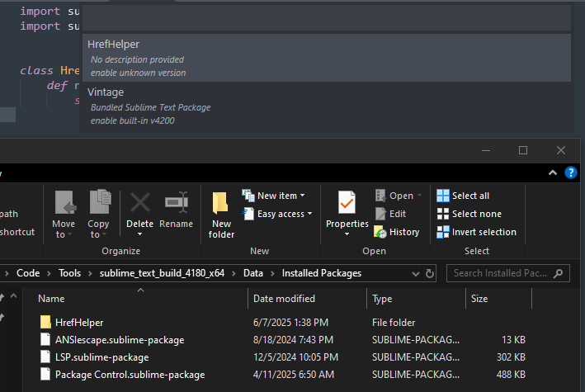Click the Copy to ribbon icon
This screenshot has width=585, height=392.
click(100, 201)
